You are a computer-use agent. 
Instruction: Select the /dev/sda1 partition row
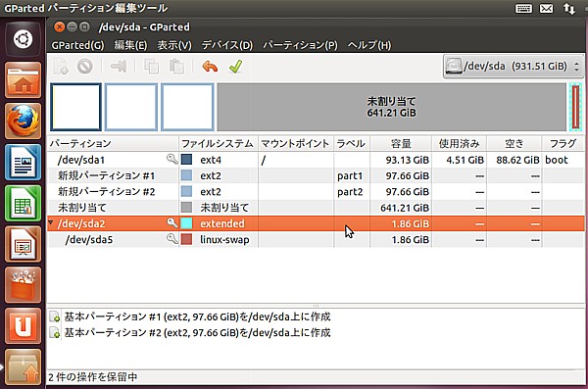point(316,160)
